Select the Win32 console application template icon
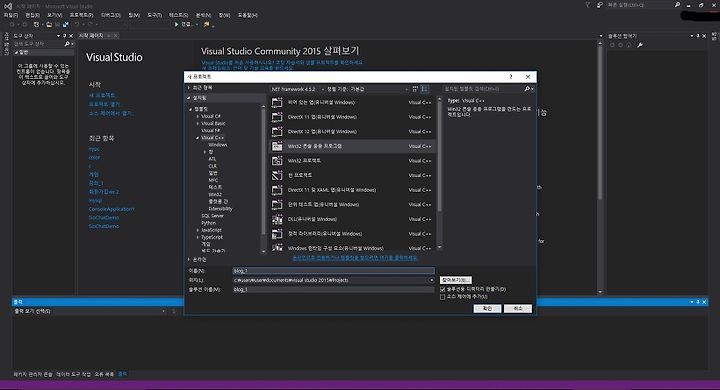Viewport: 720px width, 390px height. click(277, 146)
